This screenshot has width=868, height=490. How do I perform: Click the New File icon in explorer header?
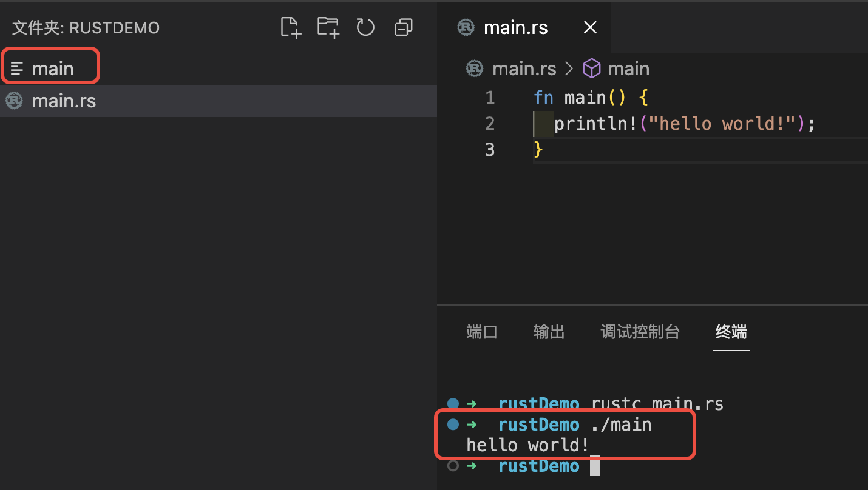[x=291, y=27]
